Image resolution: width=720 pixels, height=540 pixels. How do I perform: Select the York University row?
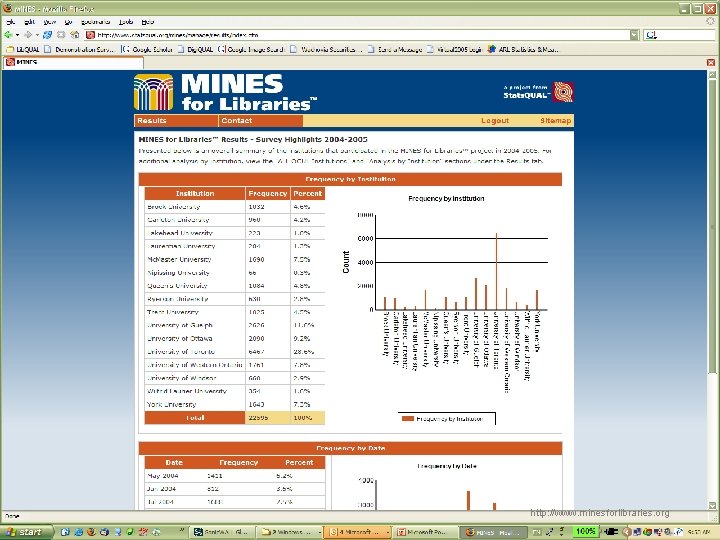coord(235,405)
